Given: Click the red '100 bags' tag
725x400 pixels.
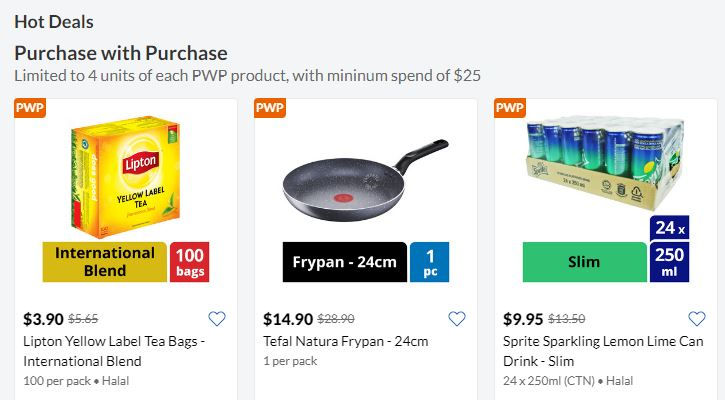Looking at the screenshot, I should [190, 262].
